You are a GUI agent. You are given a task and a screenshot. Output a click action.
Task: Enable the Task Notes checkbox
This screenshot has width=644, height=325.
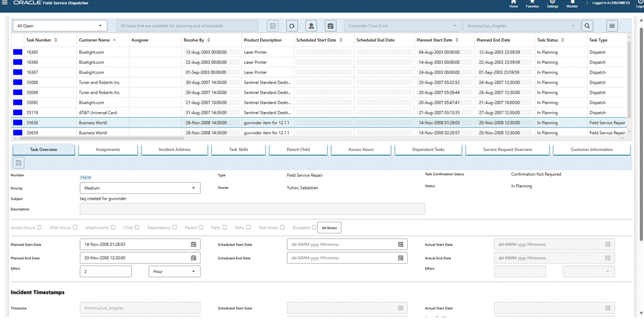tap(283, 227)
